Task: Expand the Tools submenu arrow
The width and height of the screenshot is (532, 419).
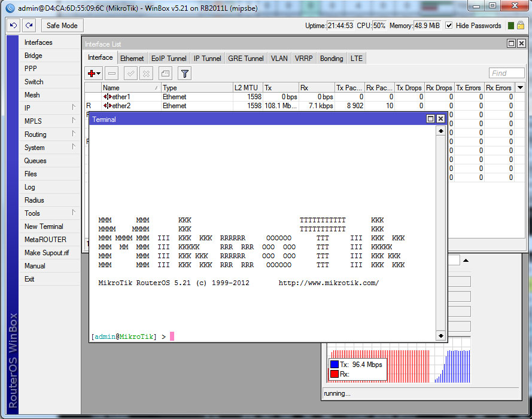Action: (x=74, y=213)
